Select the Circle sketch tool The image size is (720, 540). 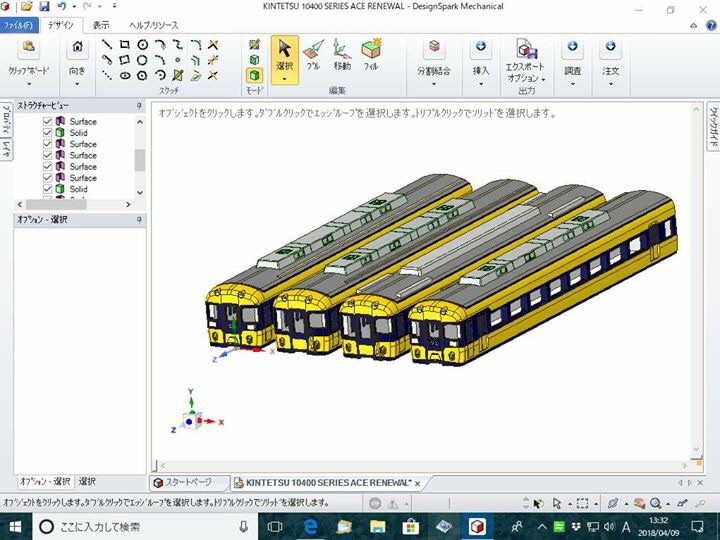click(x=143, y=45)
